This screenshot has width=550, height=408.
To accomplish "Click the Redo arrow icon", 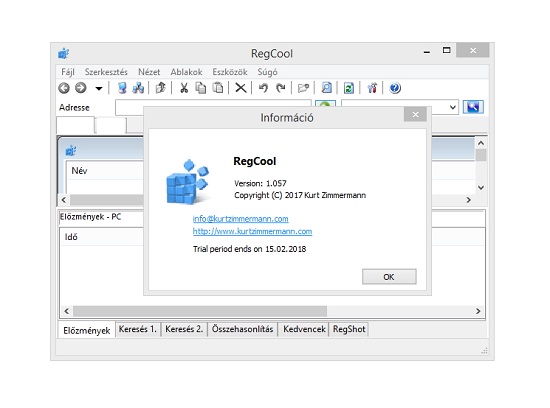I will (281, 88).
